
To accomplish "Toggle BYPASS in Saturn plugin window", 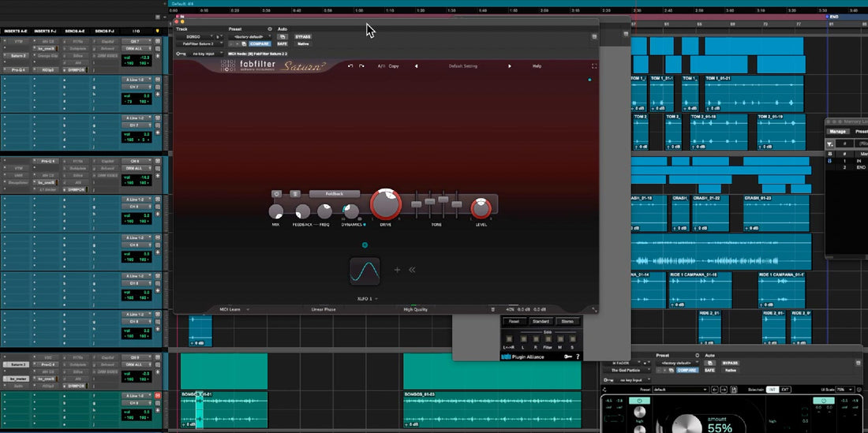I will (x=302, y=36).
